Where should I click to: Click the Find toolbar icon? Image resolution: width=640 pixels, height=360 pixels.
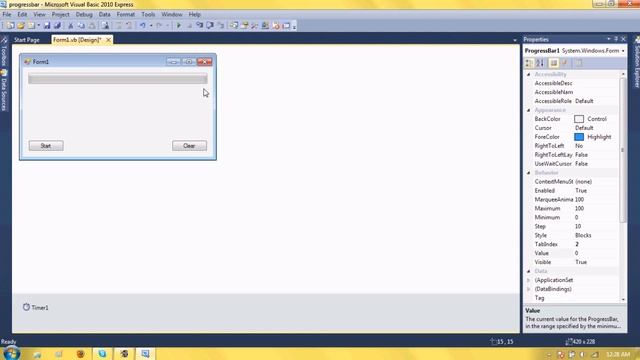(105, 26)
